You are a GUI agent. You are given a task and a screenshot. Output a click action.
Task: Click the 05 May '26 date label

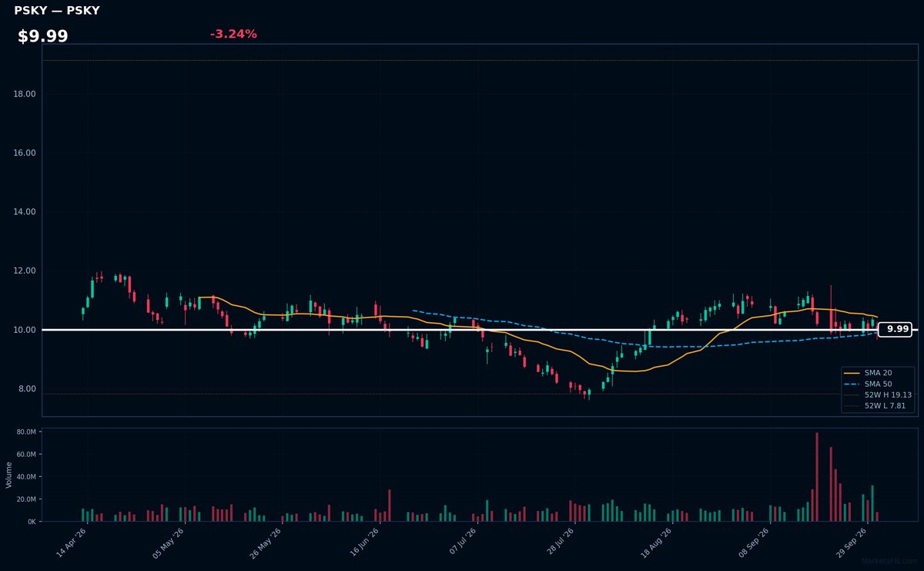(x=168, y=544)
